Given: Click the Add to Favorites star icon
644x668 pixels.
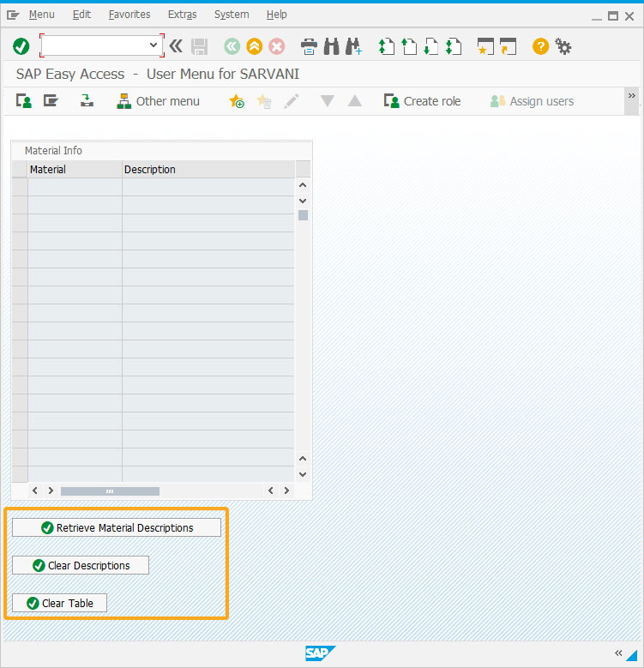Looking at the screenshot, I should (237, 101).
